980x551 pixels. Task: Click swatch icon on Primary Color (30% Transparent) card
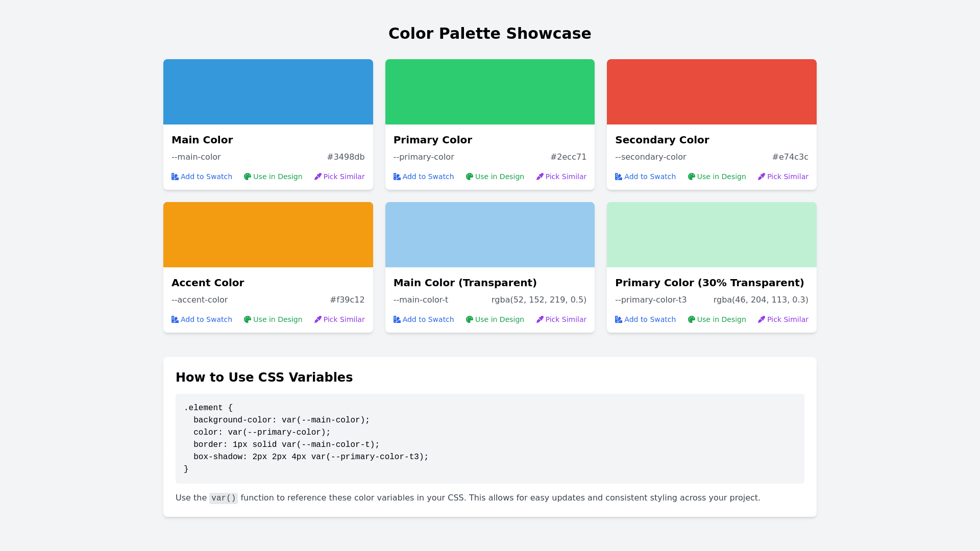coord(619,319)
